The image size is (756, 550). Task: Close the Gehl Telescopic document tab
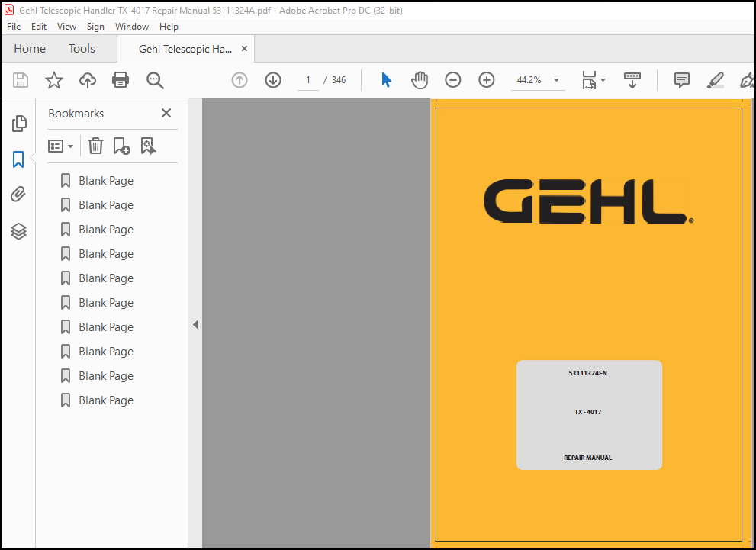(244, 49)
